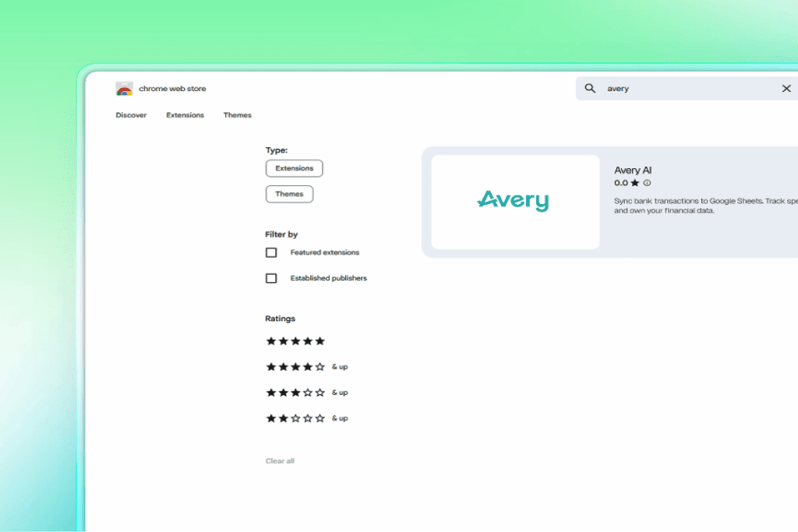Open the Discover tab
The width and height of the screenshot is (798, 532).
(131, 115)
